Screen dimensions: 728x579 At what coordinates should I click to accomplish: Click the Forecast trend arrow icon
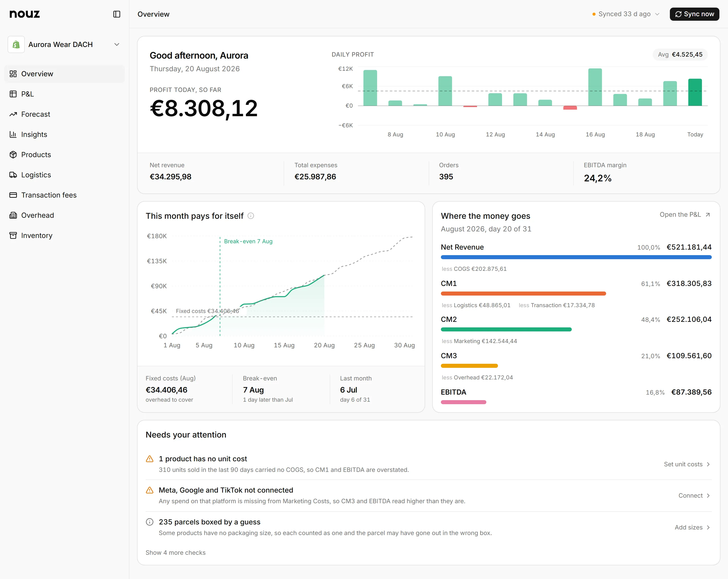click(x=13, y=114)
